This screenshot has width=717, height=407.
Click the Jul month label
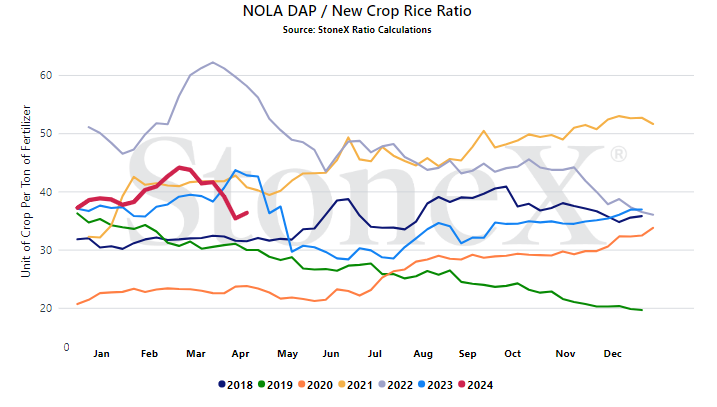coord(375,353)
